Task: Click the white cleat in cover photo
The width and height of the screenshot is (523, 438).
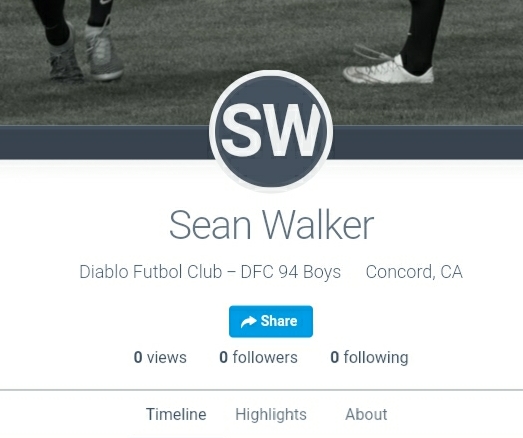Action: pyautogui.click(x=388, y=70)
